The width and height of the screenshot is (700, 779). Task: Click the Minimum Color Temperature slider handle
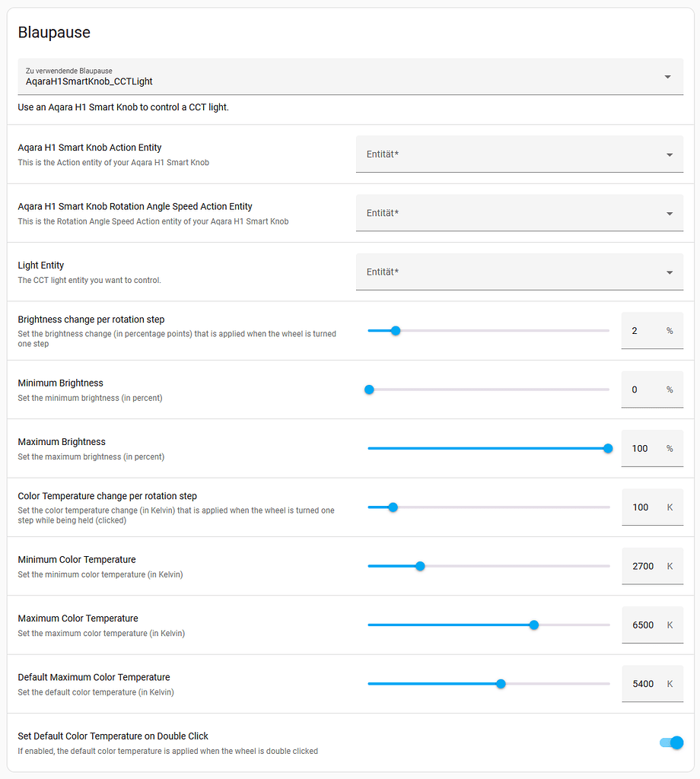coord(420,566)
